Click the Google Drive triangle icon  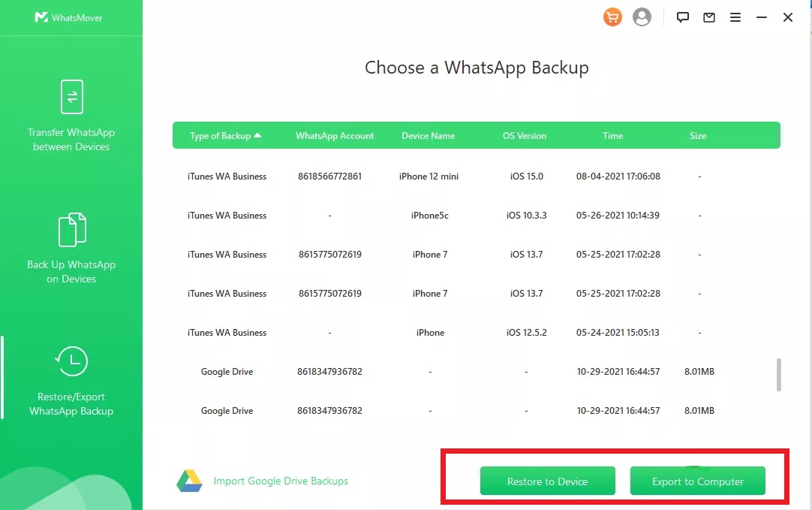(189, 481)
